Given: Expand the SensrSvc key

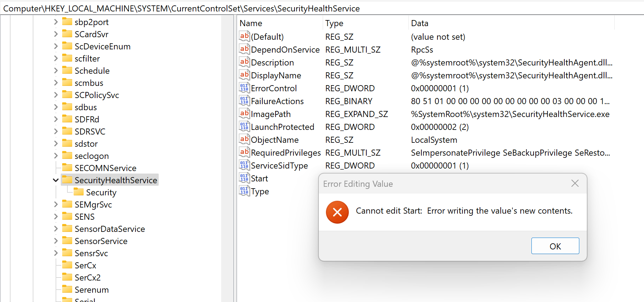Looking at the screenshot, I should pyautogui.click(x=56, y=253).
